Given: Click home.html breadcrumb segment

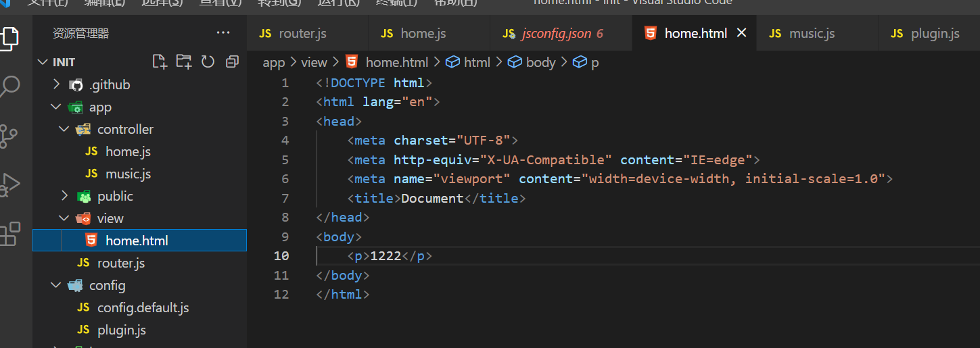Looking at the screenshot, I should (x=397, y=62).
